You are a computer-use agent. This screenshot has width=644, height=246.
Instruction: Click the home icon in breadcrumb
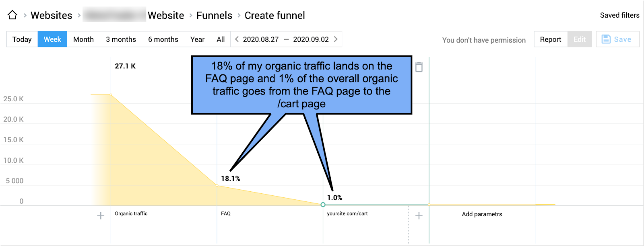[x=12, y=15]
